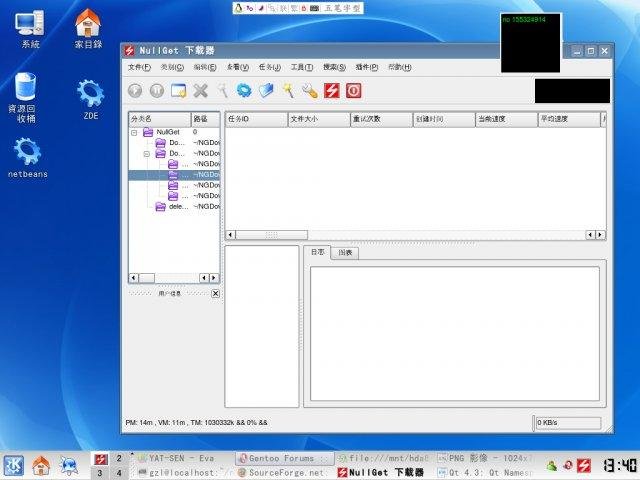Screen dimensions: 640x480
Task: Open the 编辑(E) menu
Action: tap(204, 67)
